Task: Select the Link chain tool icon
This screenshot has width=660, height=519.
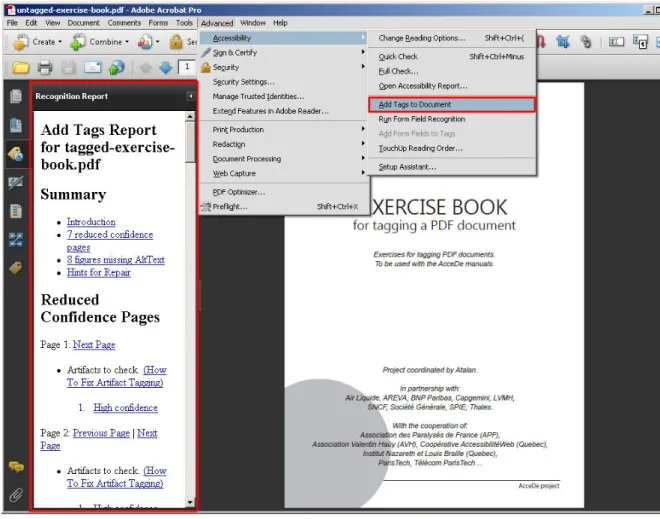Action: (585, 42)
